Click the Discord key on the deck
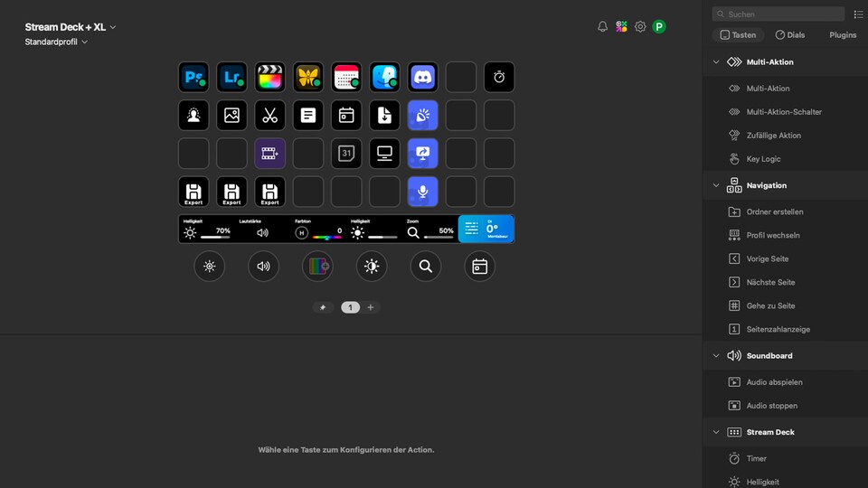Image resolution: width=868 pixels, height=488 pixels. 422,77
